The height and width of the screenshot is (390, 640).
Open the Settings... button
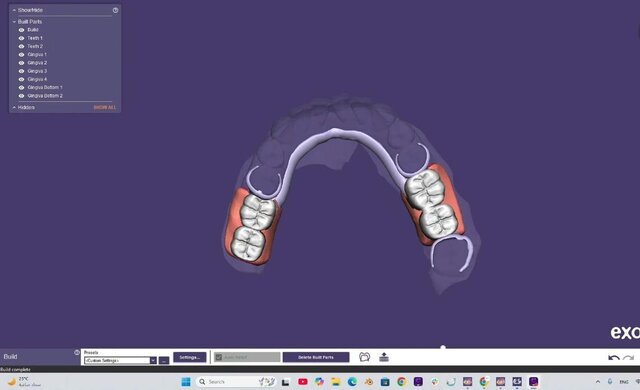tap(190, 357)
